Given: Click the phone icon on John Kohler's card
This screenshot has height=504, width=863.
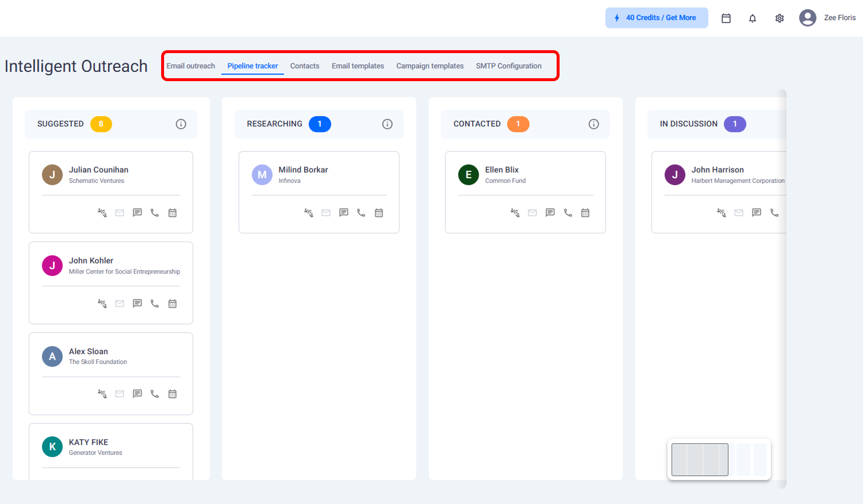Looking at the screenshot, I should point(155,304).
